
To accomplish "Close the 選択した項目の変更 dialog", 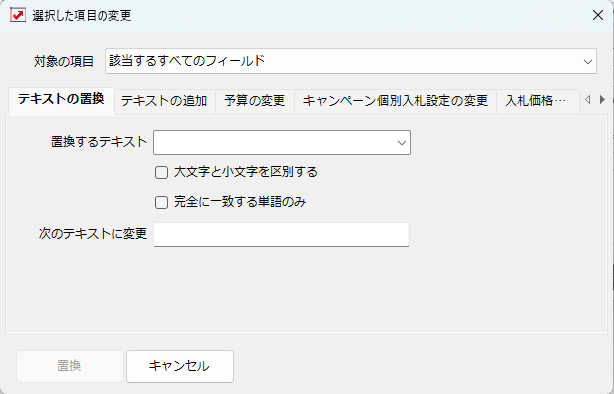I will (598, 15).
